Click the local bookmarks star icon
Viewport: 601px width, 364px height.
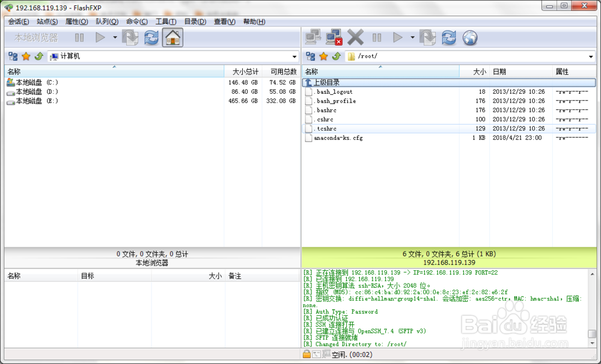[26, 56]
